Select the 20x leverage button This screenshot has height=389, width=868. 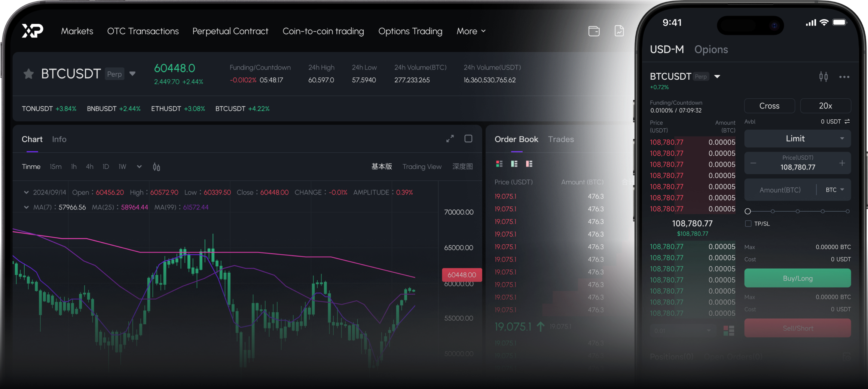pyautogui.click(x=825, y=106)
